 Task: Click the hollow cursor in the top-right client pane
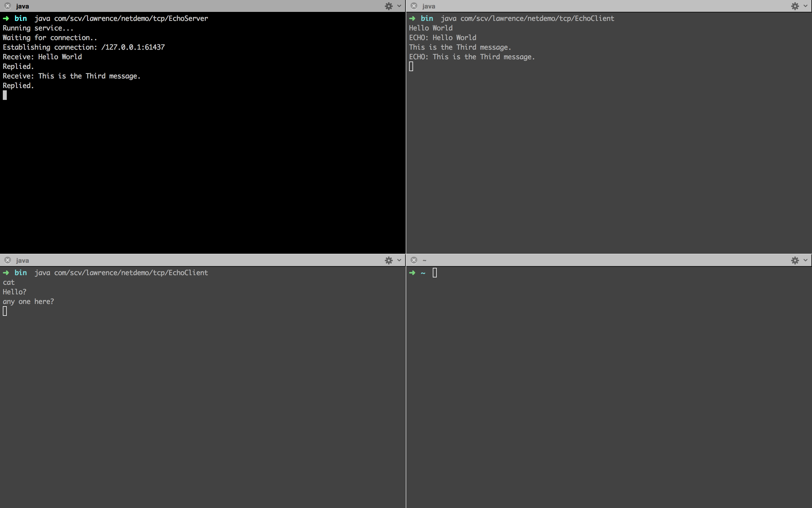click(411, 67)
